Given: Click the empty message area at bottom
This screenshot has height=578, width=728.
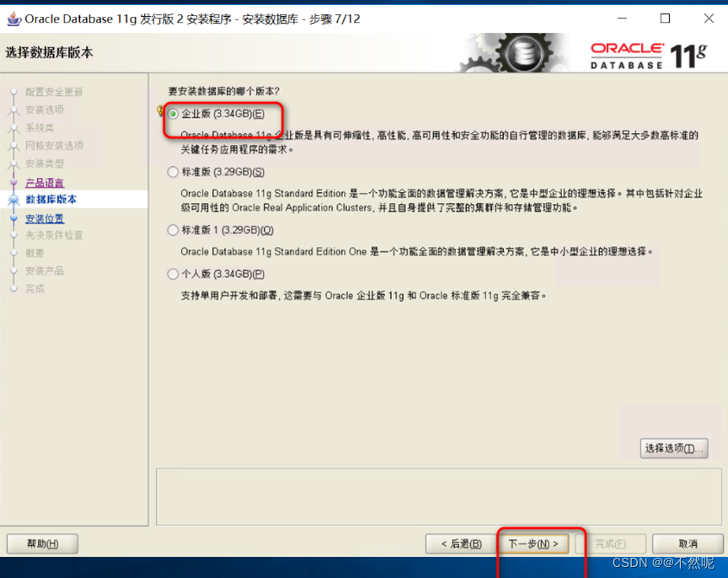Looking at the screenshot, I should tap(439, 497).
